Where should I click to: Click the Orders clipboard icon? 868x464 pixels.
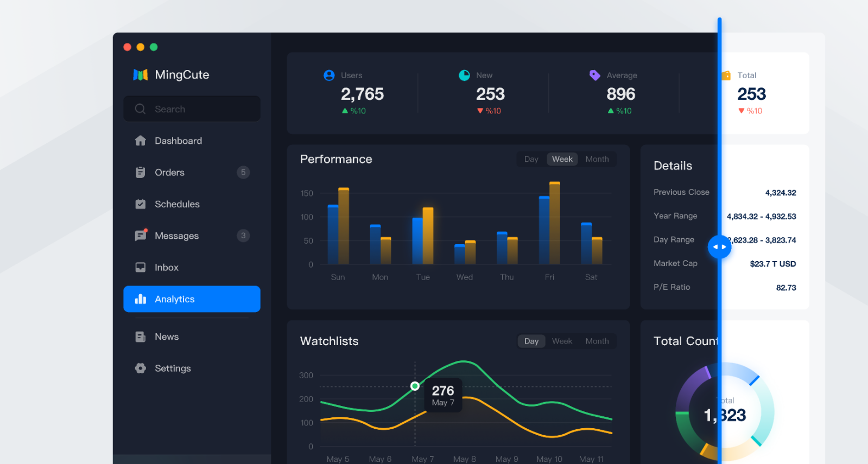141,173
